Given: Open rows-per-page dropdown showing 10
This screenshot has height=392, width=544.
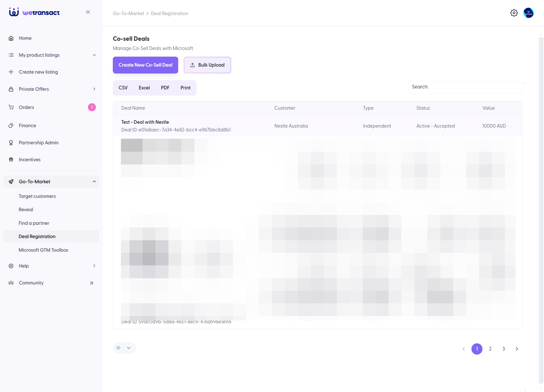Looking at the screenshot, I should pyautogui.click(x=124, y=348).
